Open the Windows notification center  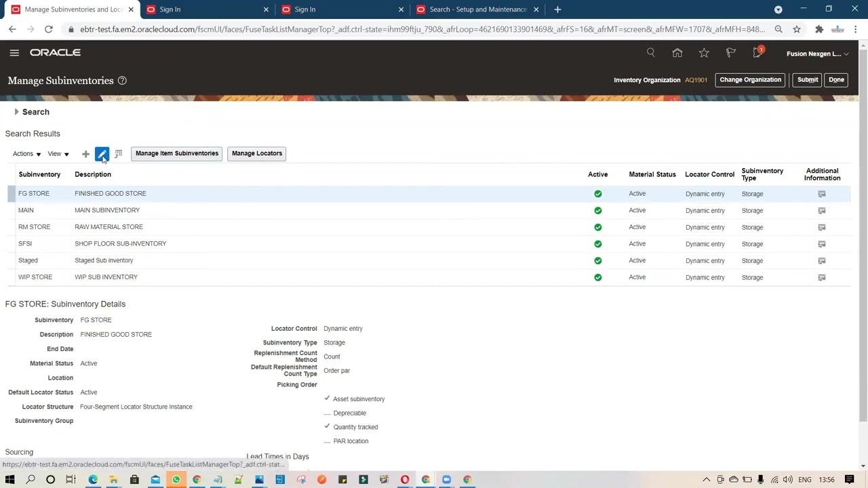coord(850,479)
